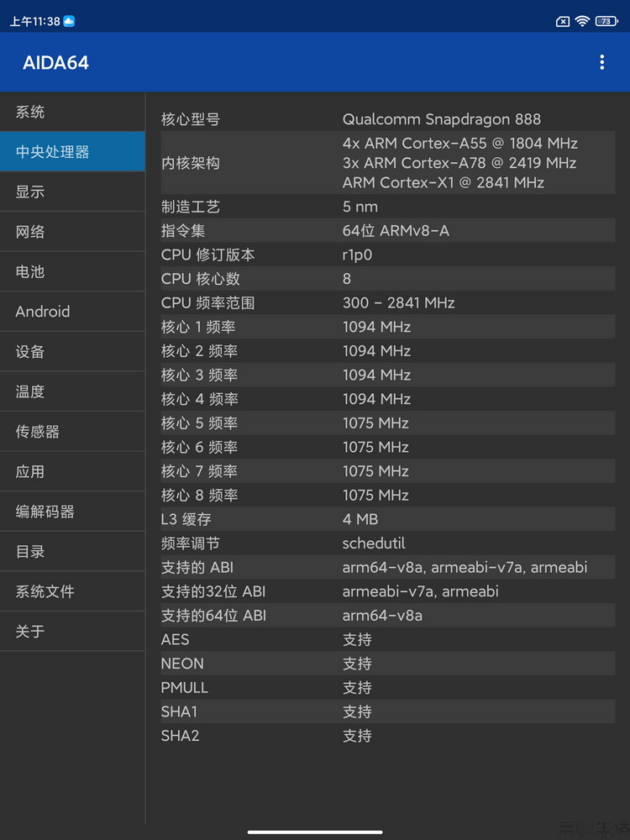630x840 pixels.
Task: Open the 系统 sidebar section
Action: click(72, 112)
